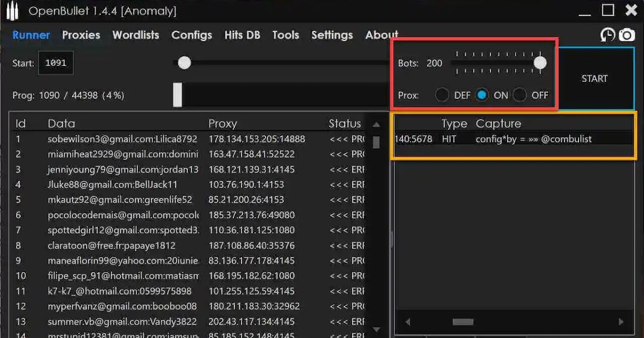Maximize the OpenBullet window
The height and width of the screenshot is (338, 644).
(608, 10)
